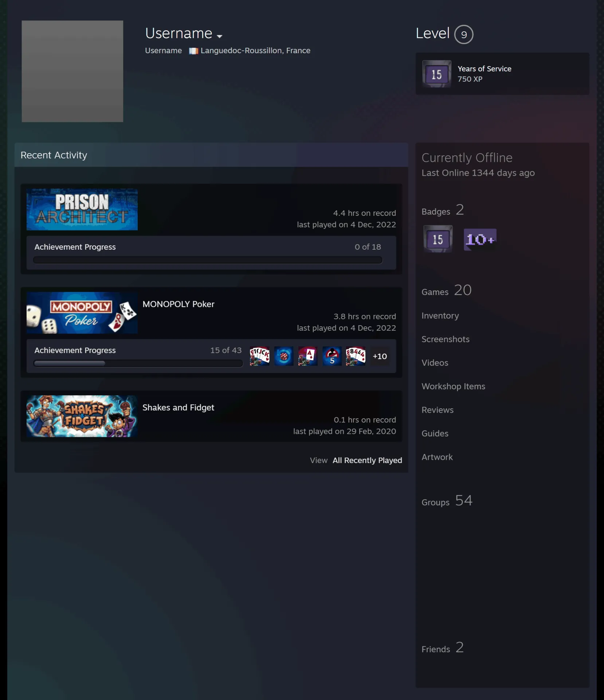Open the Guides link

coord(435,433)
